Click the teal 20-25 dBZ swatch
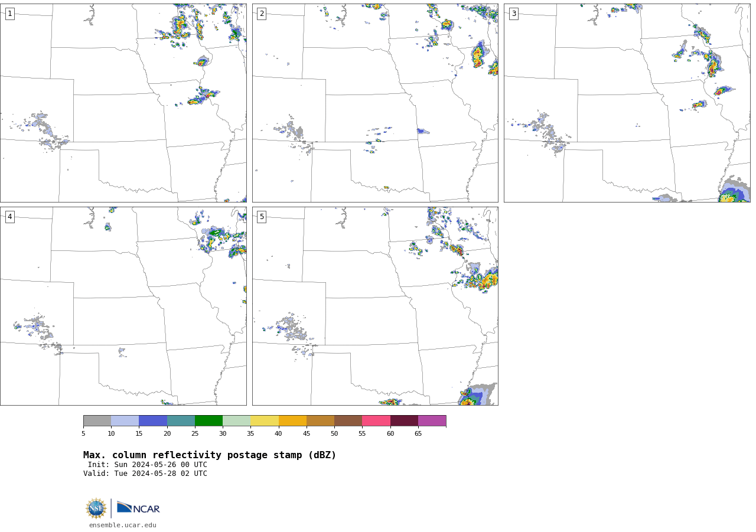The width and height of the screenshot is (756, 532). click(181, 421)
